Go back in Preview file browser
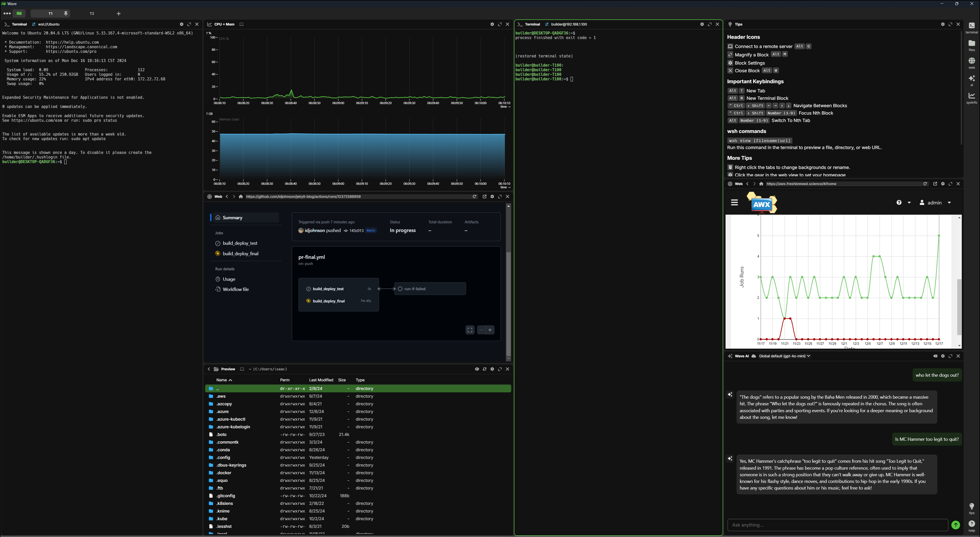980x537 pixels. (209, 369)
